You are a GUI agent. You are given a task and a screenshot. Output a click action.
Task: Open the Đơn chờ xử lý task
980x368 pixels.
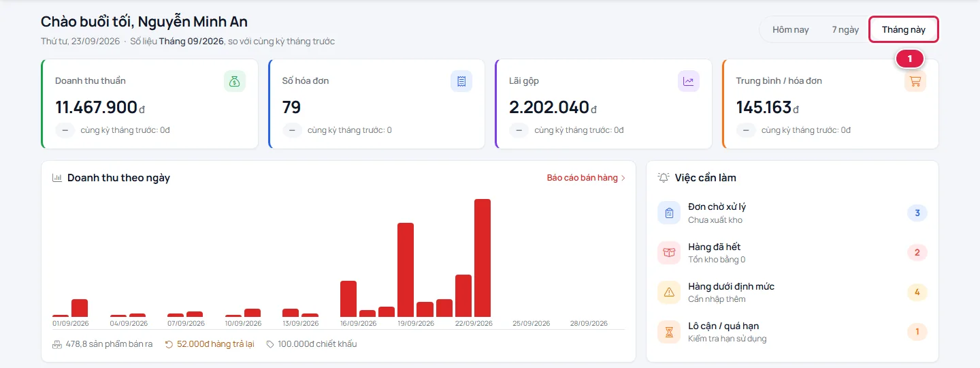[x=792, y=213]
